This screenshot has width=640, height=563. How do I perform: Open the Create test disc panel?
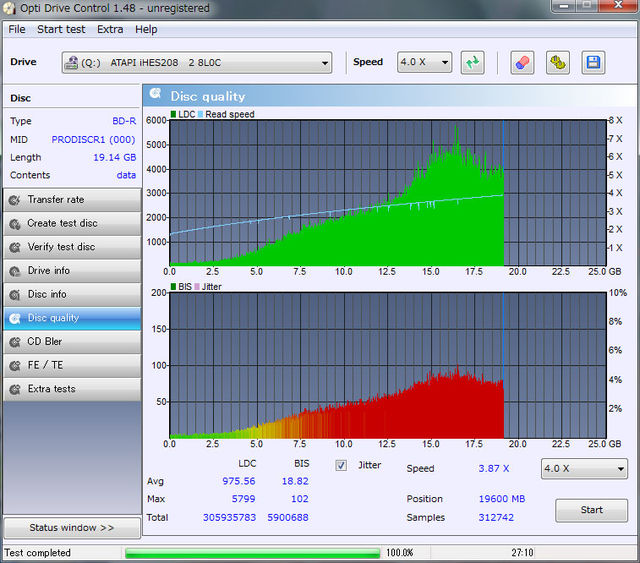(x=72, y=224)
